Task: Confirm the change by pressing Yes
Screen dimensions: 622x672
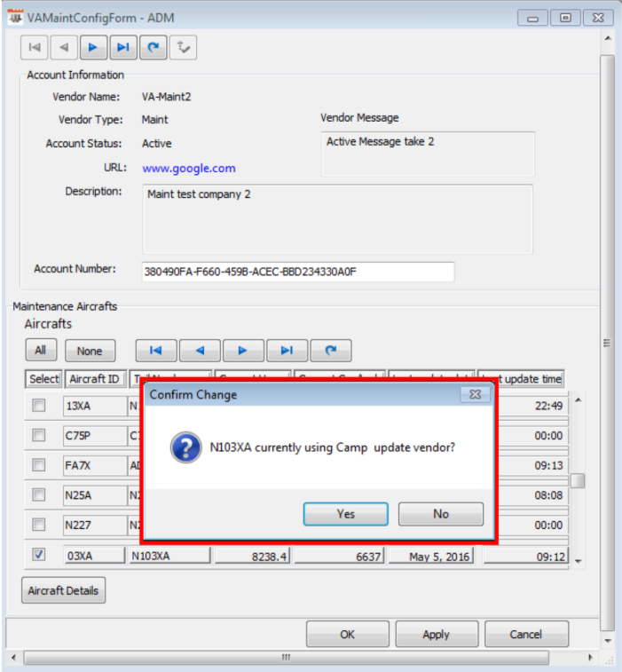Action: [x=345, y=514]
